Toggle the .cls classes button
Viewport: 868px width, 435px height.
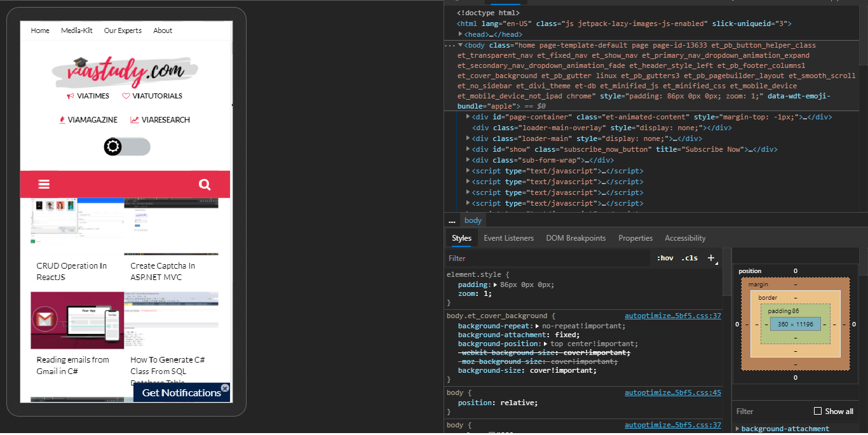(689, 258)
